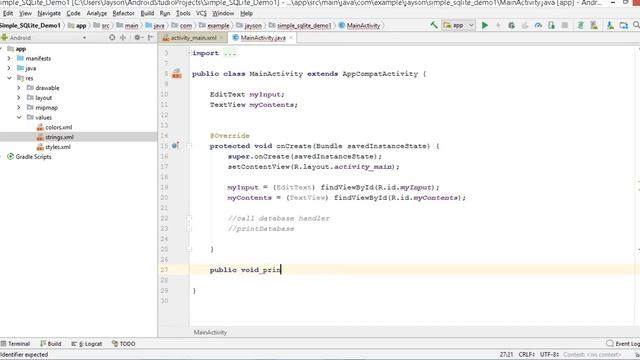Screen dimensions: 640x360
Task: Open project panel settings gear
Action: 138,38
